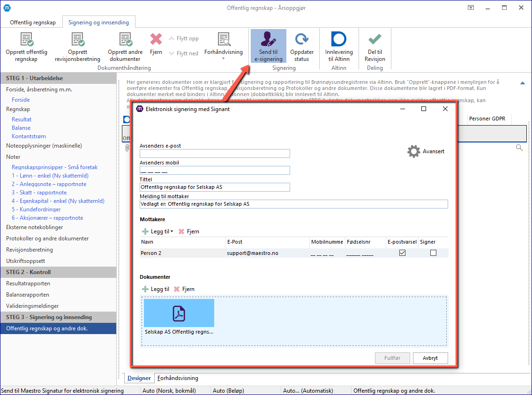Click support@maestro.no email cell
532x395 pixels.
coord(253,253)
